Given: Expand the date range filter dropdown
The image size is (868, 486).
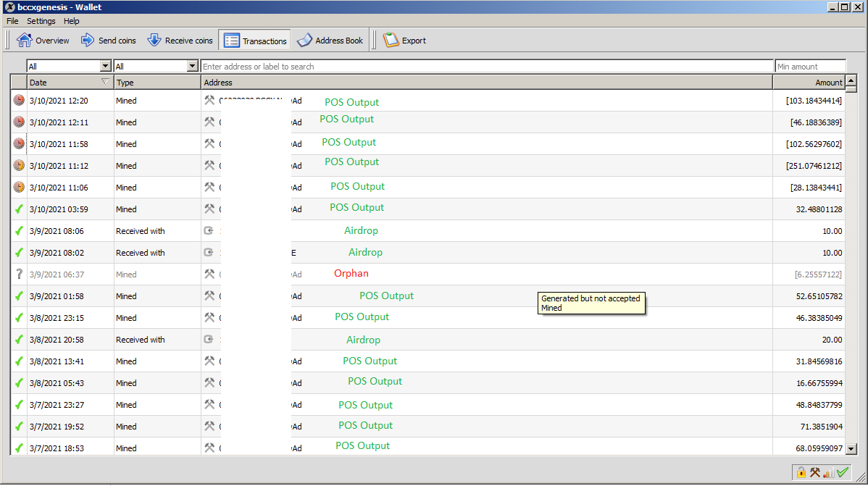Looking at the screenshot, I should click(x=105, y=66).
